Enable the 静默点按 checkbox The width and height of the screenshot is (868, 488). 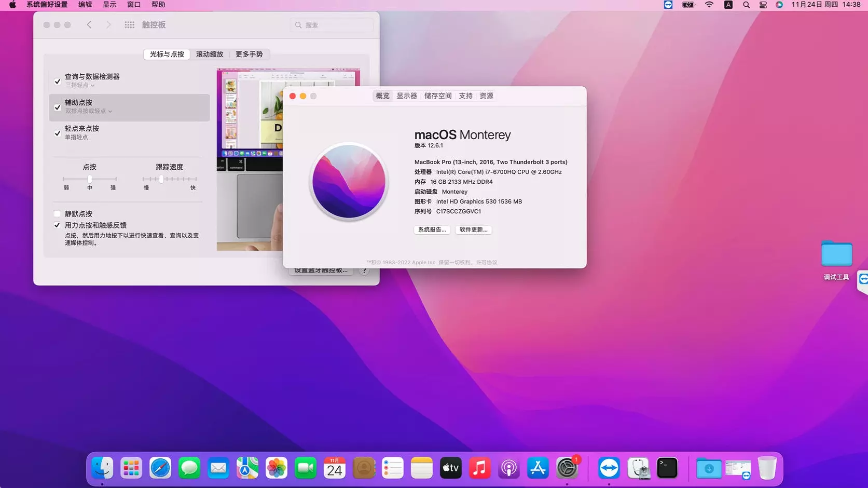coord(57,213)
